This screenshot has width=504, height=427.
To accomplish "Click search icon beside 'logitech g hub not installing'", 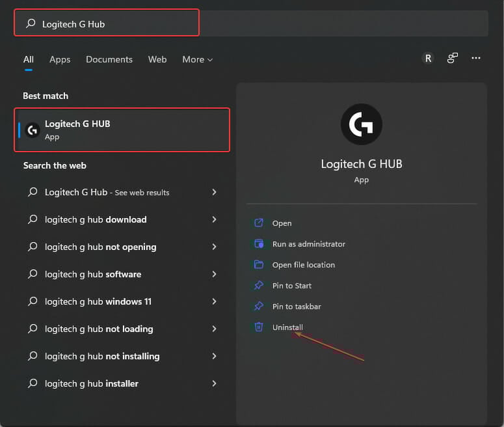I will [33, 356].
